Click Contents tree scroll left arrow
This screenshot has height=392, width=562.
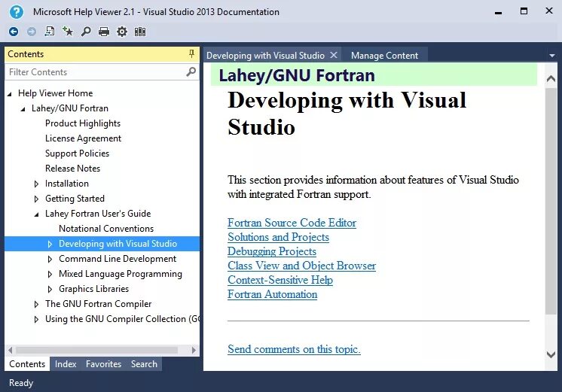coord(10,350)
